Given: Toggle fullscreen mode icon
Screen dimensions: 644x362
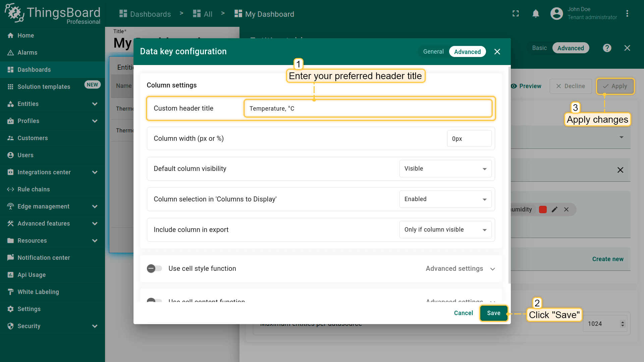Looking at the screenshot, I should (x=516, y=14).
